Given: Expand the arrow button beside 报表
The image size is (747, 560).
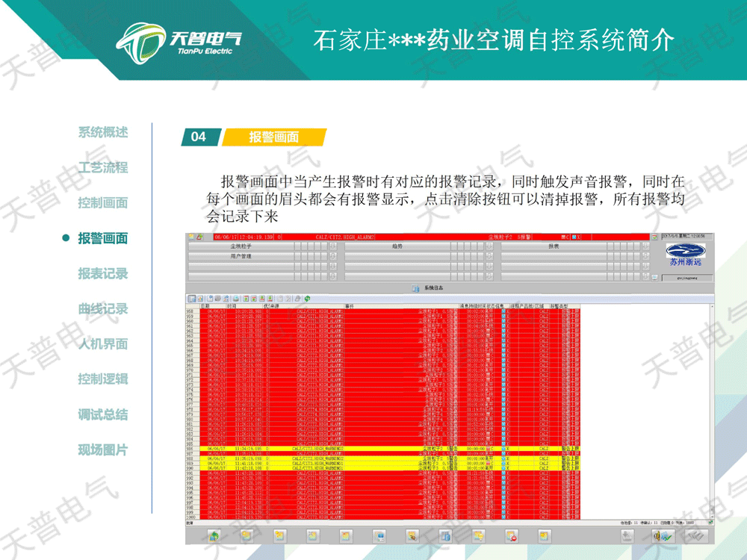Looking at the screenshot, I should 645,246.
